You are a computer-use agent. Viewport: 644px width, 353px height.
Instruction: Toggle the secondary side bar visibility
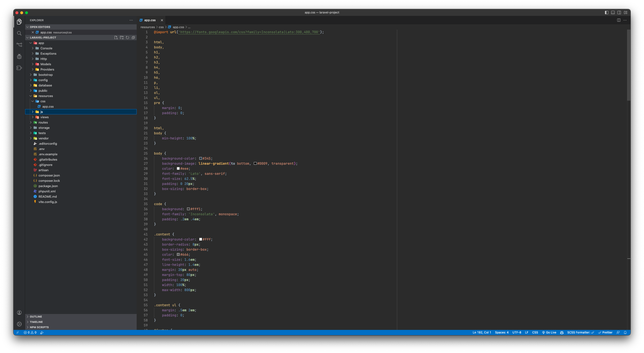coord(619,13)
